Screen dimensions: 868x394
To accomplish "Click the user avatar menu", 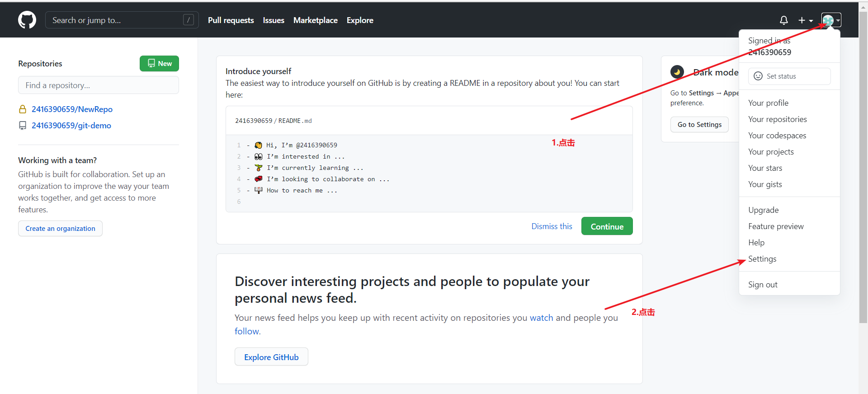I will point(831,20).
